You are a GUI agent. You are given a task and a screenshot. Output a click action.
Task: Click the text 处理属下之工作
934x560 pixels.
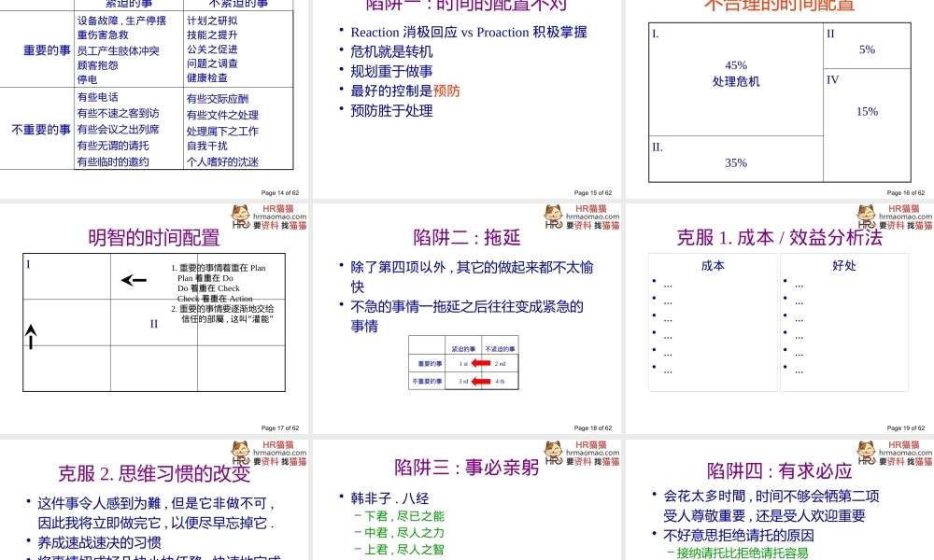click(x=222, y=131)
